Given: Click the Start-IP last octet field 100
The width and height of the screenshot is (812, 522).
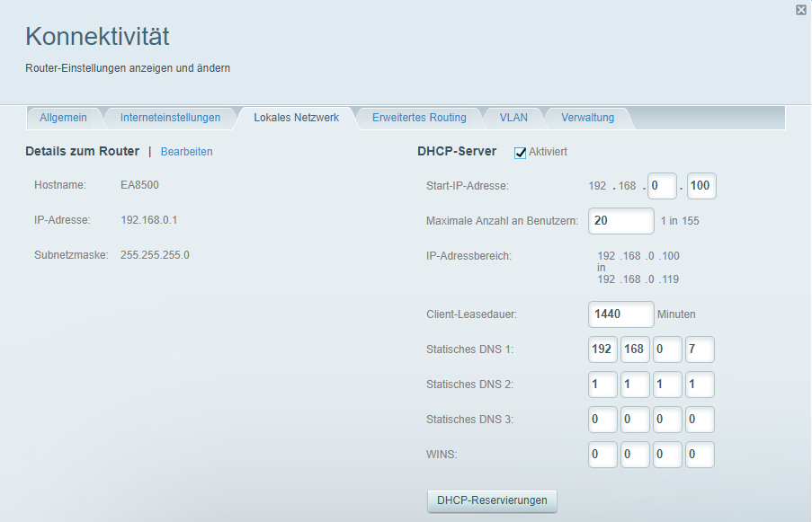Looking at the screenshot, I should (x=701, y=186).
